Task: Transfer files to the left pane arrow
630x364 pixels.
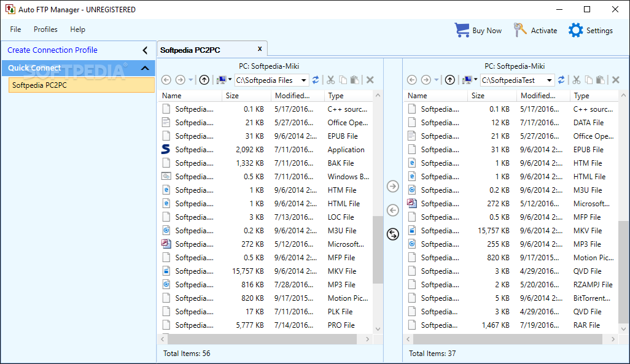Action: [393, 210]
